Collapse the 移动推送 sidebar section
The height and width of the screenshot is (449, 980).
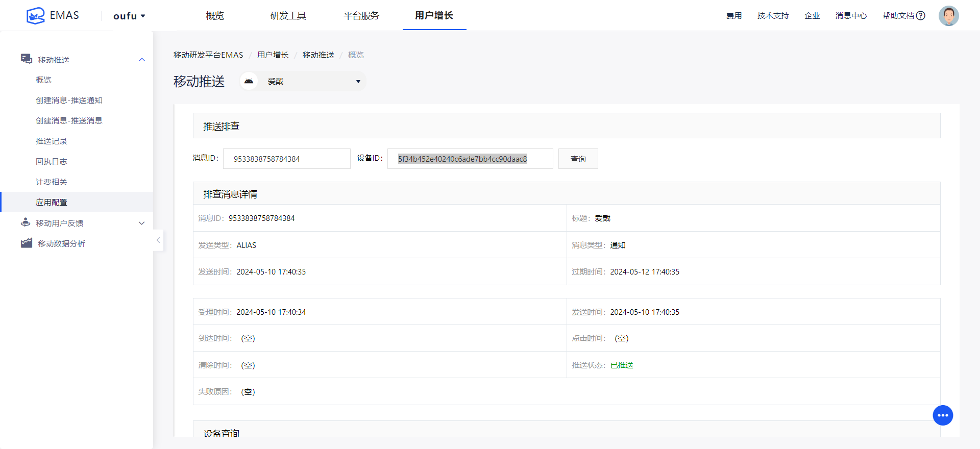(142, 60)
